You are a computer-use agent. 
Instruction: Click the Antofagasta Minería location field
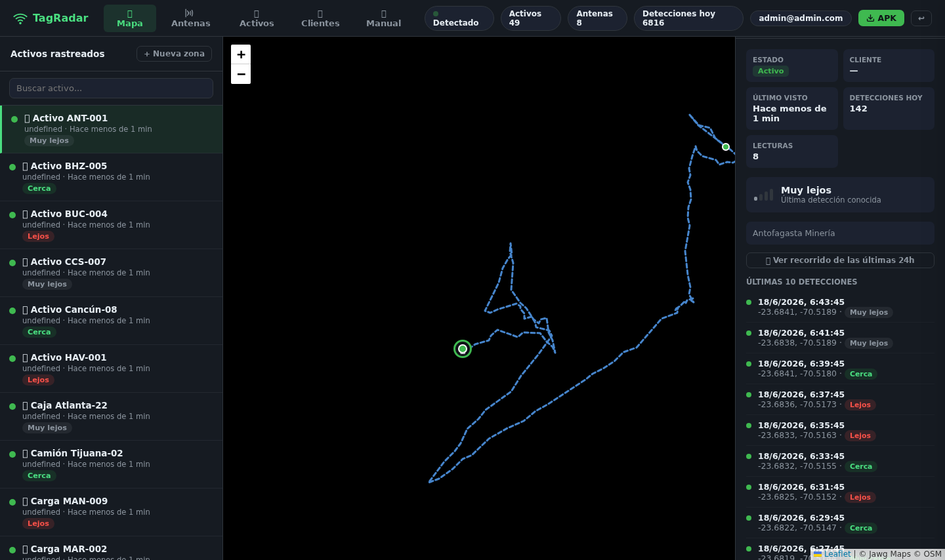point(840,233)
